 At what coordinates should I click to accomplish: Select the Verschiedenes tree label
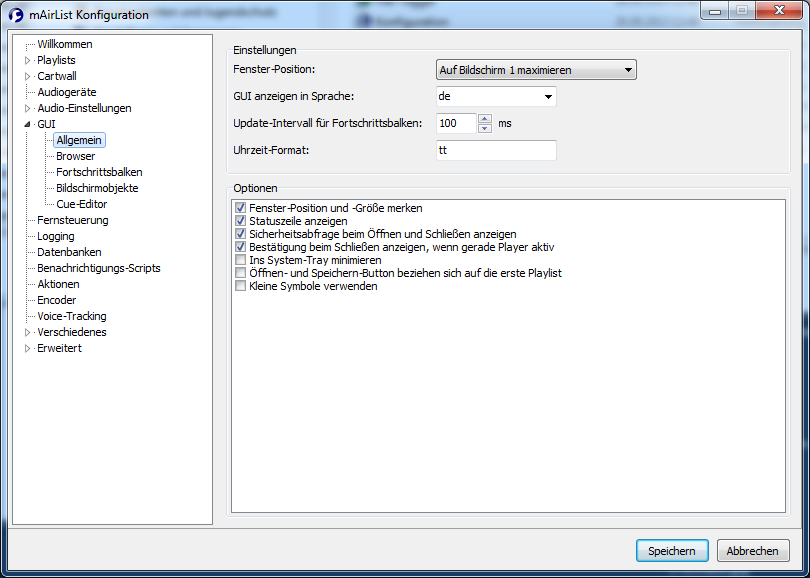coord(72,332)
